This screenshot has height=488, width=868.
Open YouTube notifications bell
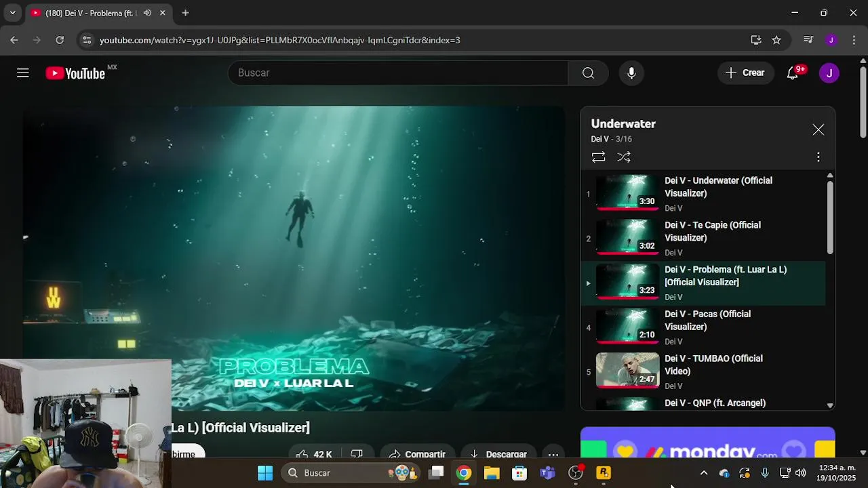793,73
